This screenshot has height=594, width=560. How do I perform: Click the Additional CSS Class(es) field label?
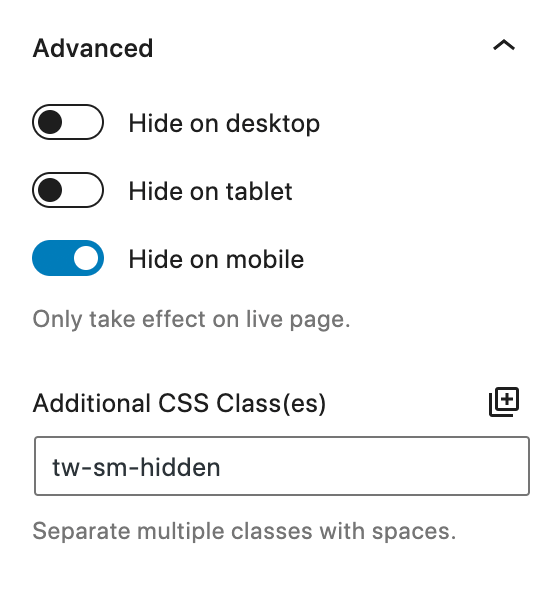coord(179,403)
